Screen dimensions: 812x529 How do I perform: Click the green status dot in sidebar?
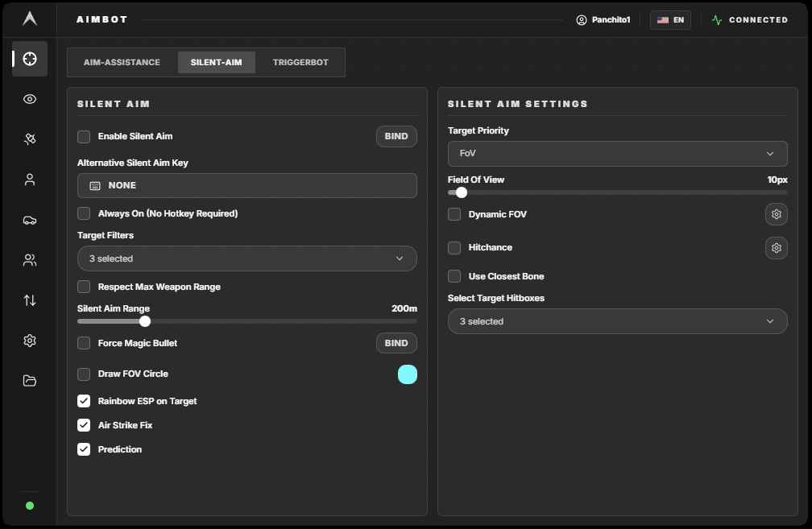(x=30, y=506)
